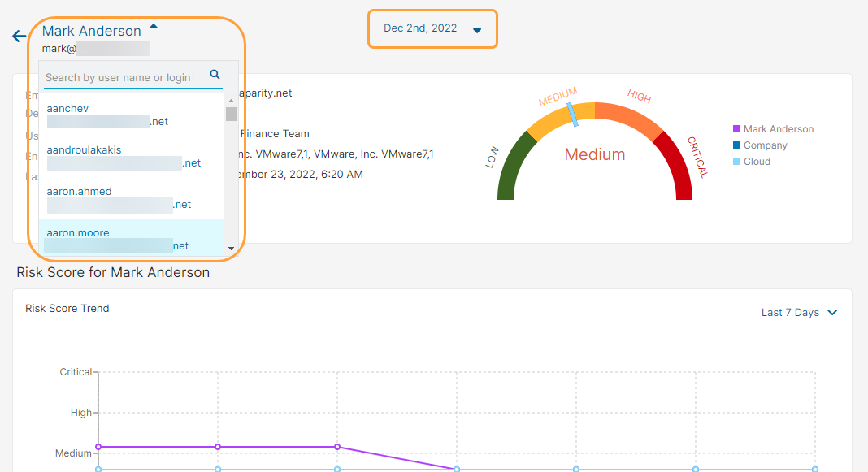Select user aaron.ahmed from the list
868x472 pixels.
(78, 191)
